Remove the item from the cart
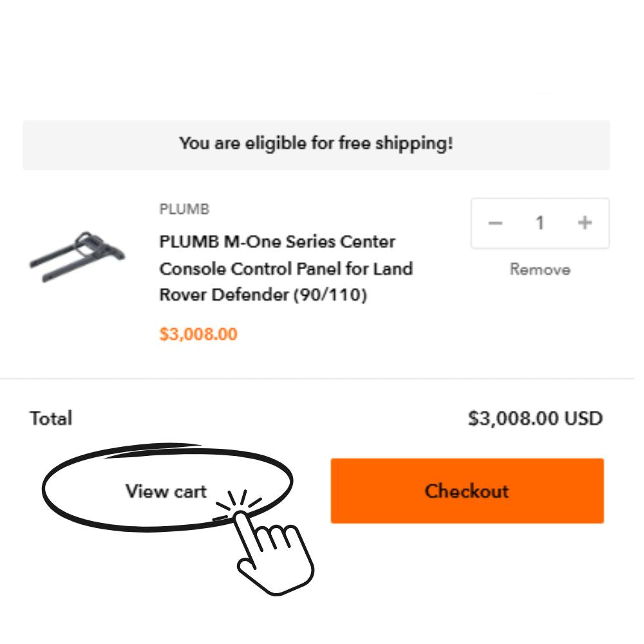 [540, 269]
